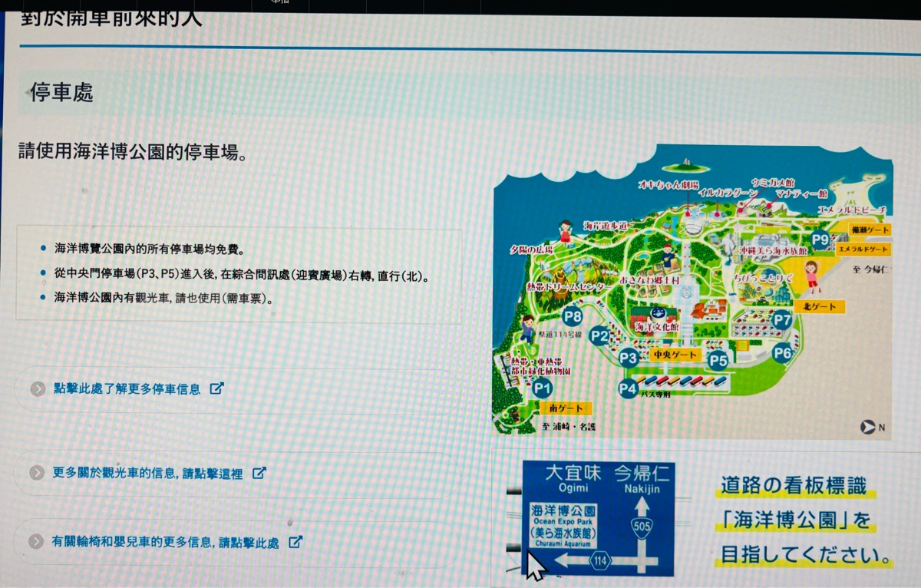Click the P6 parking marker
The width and height of the screenshot is (921, 588).
[x=783, y=352]
